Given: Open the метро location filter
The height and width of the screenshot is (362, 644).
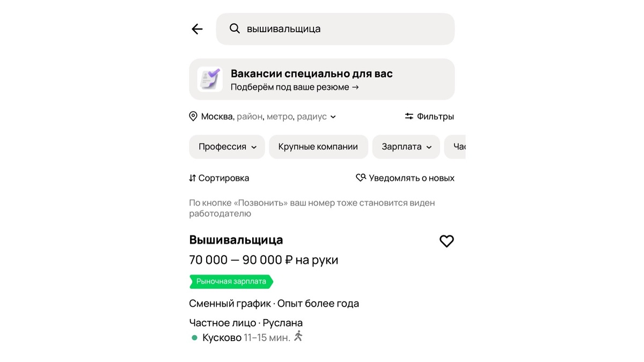Looking at the screenshot, I should pyautogui.click(x=280, y=116).
